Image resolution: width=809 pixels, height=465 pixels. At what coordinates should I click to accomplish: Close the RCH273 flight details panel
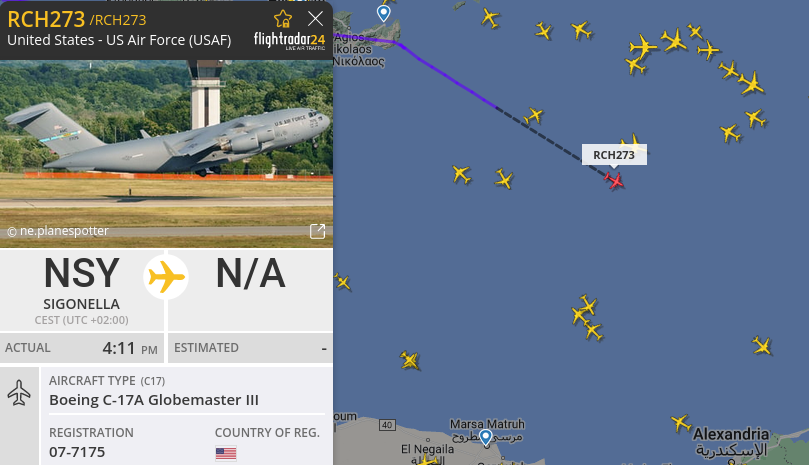pos(315,19)
